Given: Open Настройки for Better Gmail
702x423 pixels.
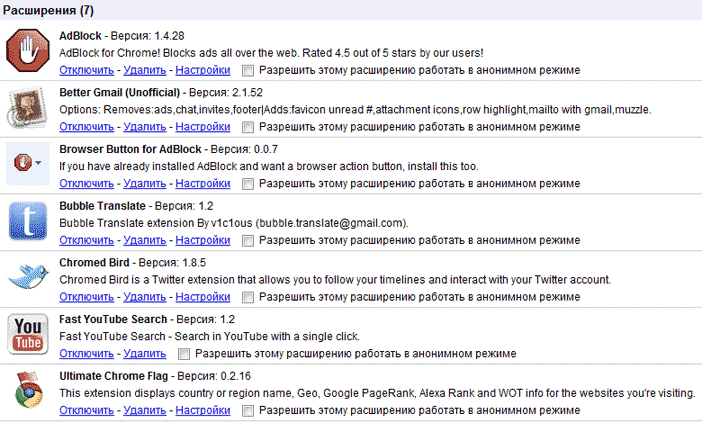Looking at the screenshot, I should pos(202,127).
